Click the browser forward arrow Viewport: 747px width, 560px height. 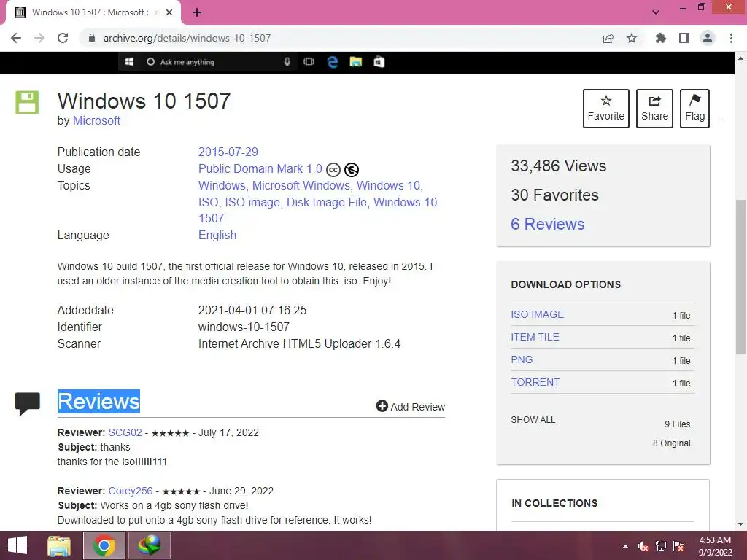39,38
